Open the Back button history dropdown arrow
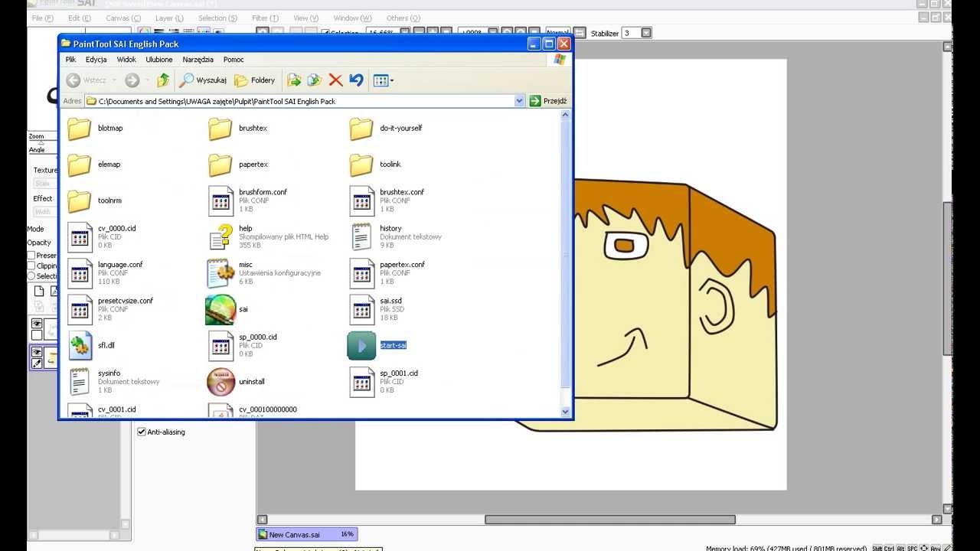The height and width of the screenshot is (551, 980). (114, 80)
